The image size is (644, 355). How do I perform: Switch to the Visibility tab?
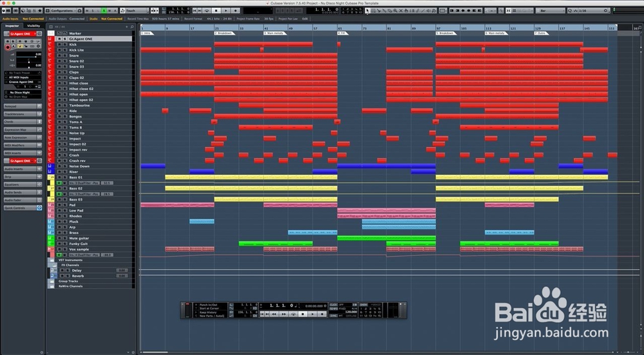[x=33, y=26]
